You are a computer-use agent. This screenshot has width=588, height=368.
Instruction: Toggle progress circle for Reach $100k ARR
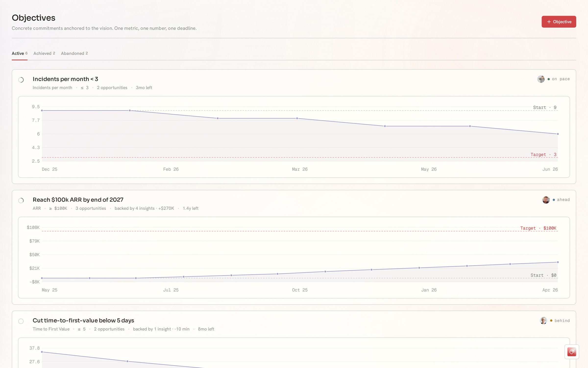21,200
